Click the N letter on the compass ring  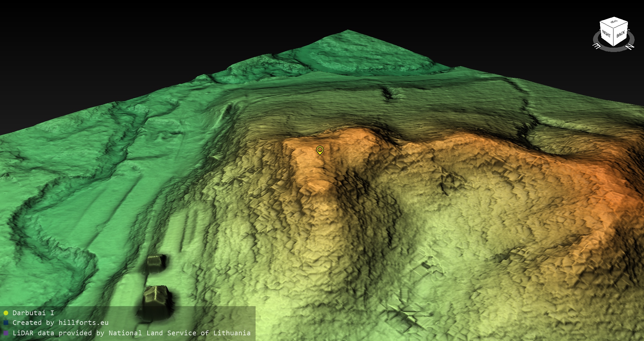pos(630,47)
